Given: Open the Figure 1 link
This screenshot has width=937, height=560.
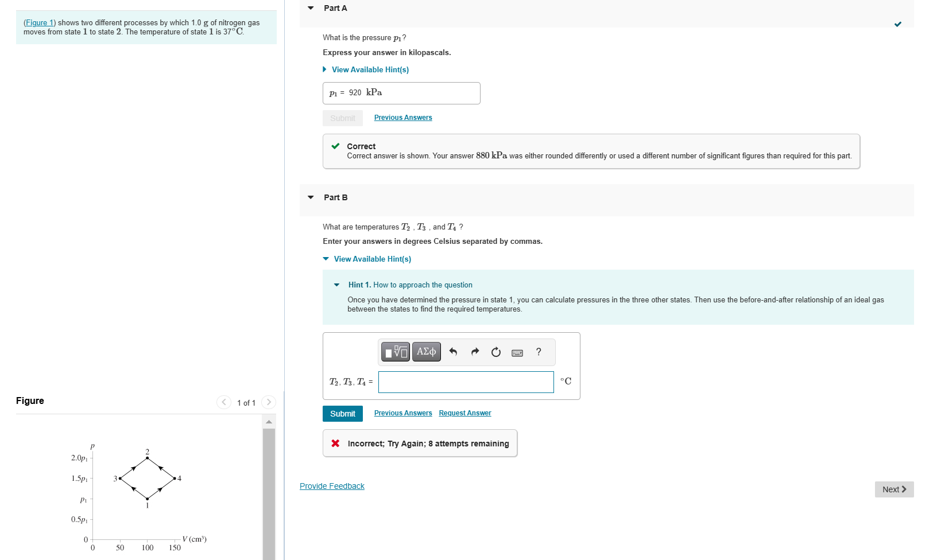Looking at the screenshot, I should [x=38, y=22].
